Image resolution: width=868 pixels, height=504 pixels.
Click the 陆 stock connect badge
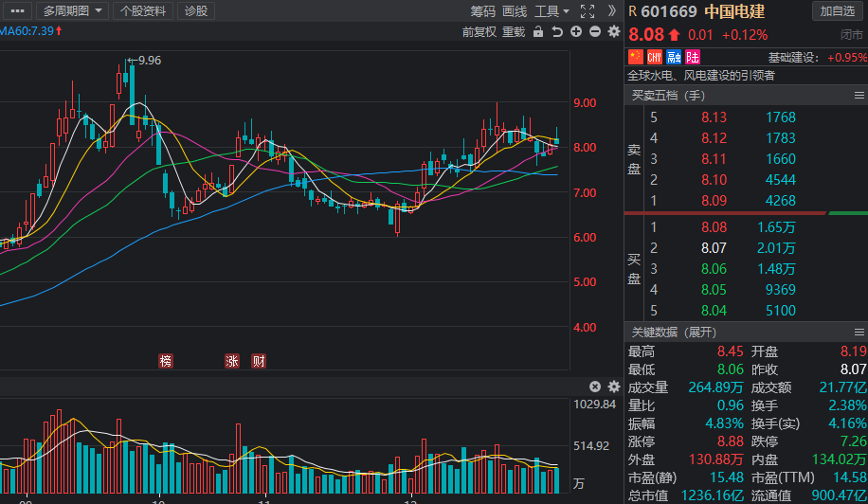click(693, 57)
